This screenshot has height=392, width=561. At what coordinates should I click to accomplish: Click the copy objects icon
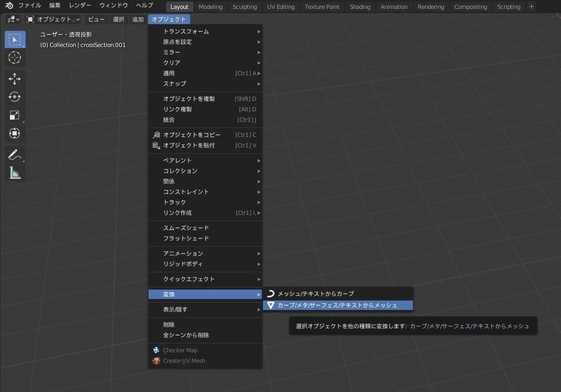click(x=156, y=135)
